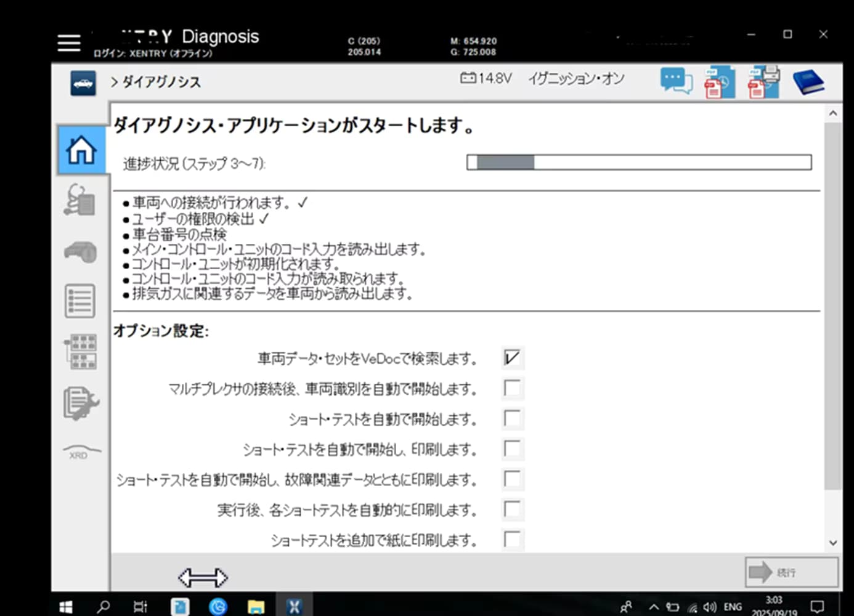Click the 'オプション設定:' heading
This screenshot has height=616, width=854.
pyautogui.click(x=161, y=331)
